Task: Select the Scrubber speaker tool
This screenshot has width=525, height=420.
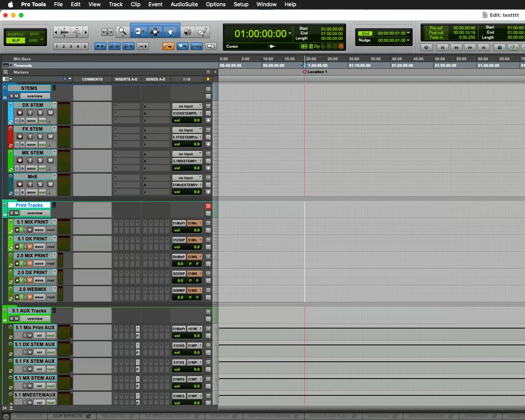Action: click(x=188, y=32)
